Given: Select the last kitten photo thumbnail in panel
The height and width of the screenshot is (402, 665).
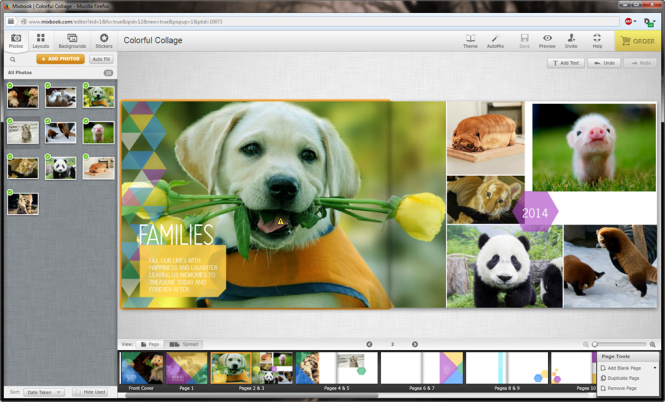Looking at the screenshot, I should click(23, 204).
